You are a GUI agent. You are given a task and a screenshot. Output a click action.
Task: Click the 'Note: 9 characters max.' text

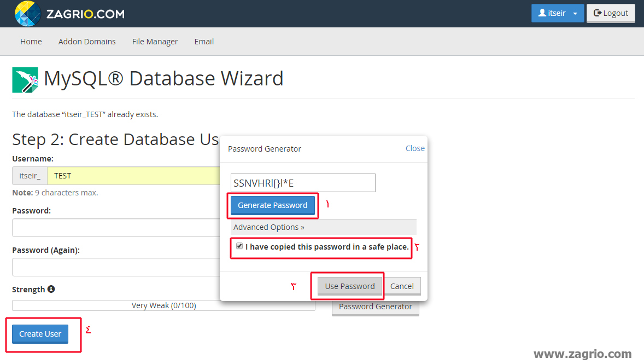55,193
